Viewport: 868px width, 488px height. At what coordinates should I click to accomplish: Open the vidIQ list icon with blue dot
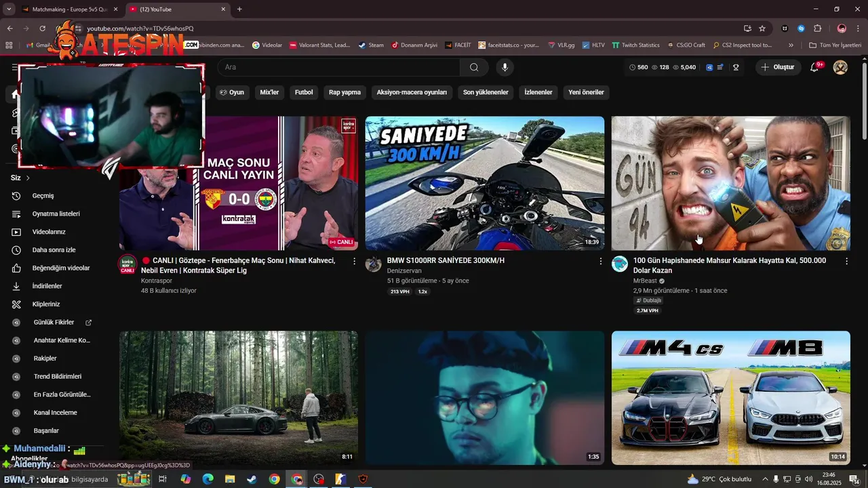(720, 67)
